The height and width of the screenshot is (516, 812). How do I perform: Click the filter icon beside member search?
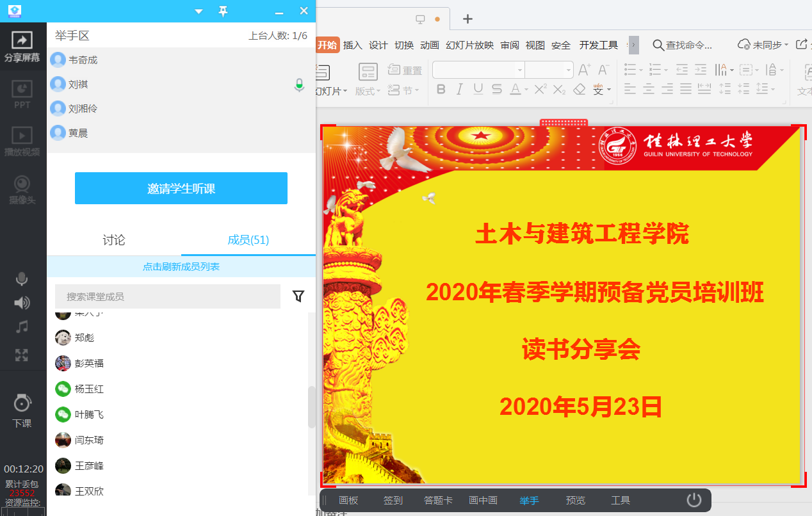(x=298, y=296)
